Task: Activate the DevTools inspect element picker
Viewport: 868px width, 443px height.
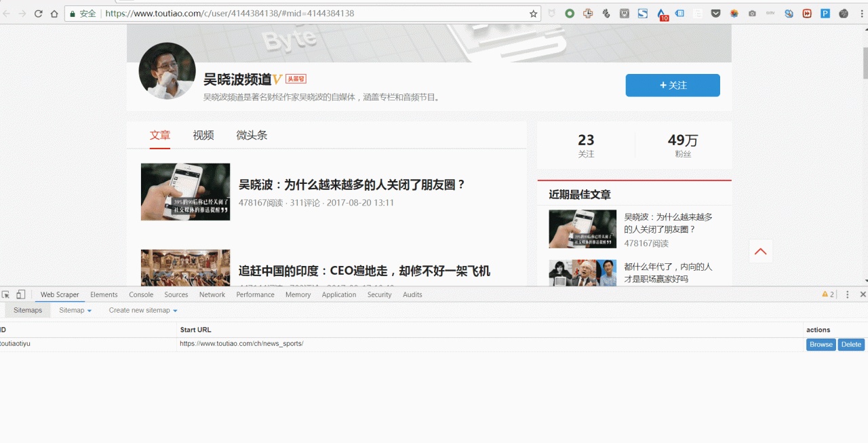Action: pos(6,294)
